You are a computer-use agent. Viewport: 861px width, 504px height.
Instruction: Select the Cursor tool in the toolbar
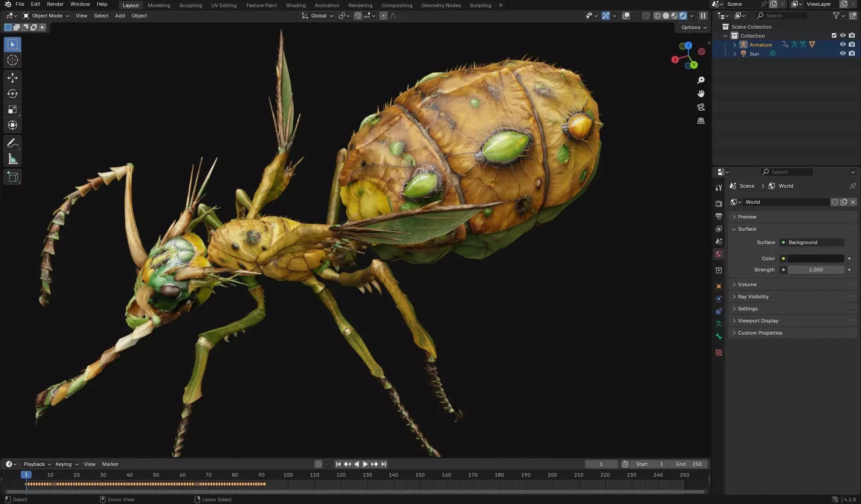(13, 60)
